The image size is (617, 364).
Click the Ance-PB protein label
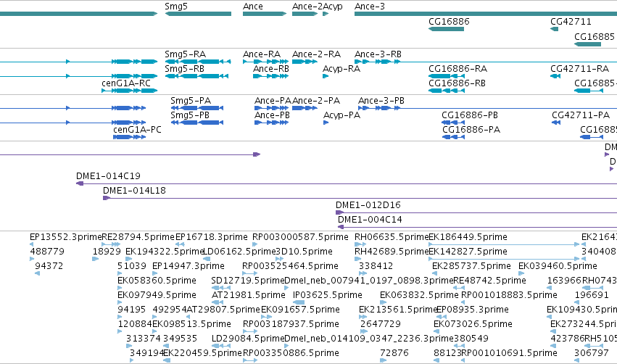(272, 115)
